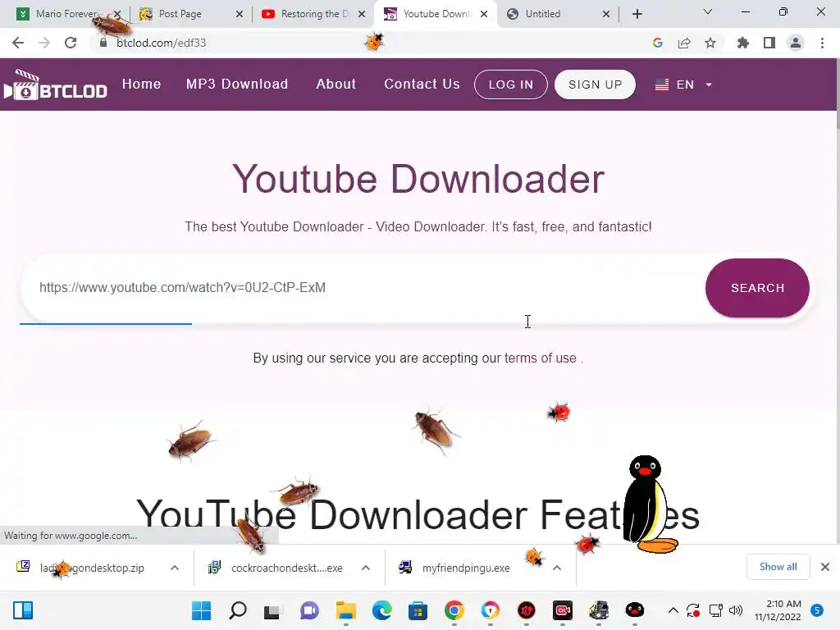Click the SIGN UP button
This screenshot has width=840, height=630.
(596, 84)
